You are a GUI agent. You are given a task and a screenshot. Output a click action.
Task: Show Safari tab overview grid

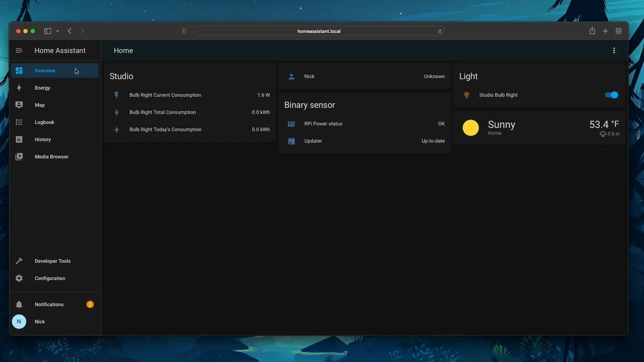tap(618, 31)
